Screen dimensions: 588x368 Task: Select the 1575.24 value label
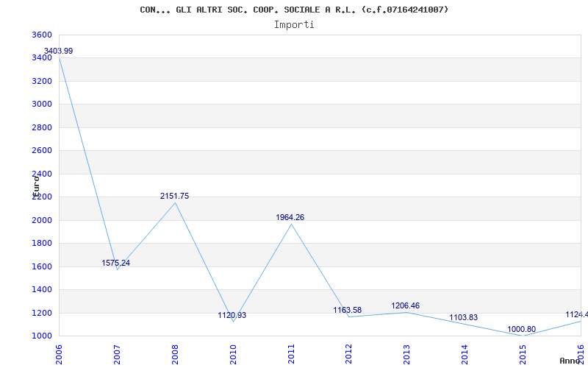[x=115, y=263]
